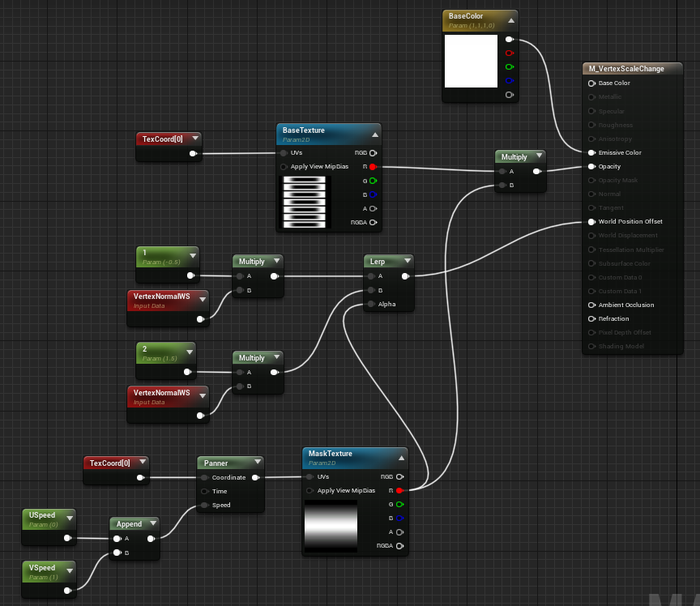700x606 pixels.
Task: Collapse the Panner node via its arrow
Action: [255, 463]
